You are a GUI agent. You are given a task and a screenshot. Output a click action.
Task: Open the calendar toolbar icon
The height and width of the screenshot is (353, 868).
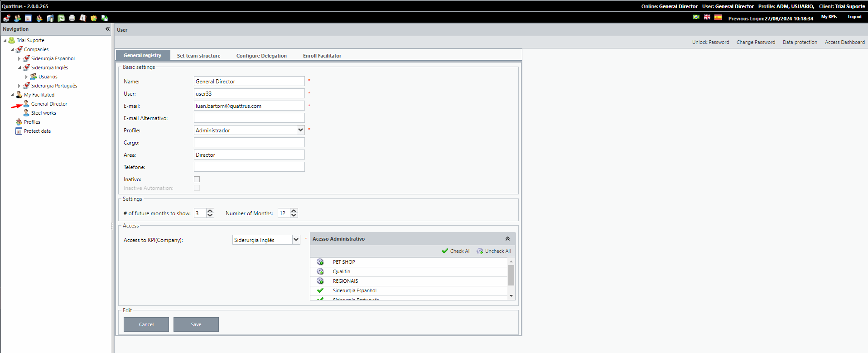(x=29, y=18)
